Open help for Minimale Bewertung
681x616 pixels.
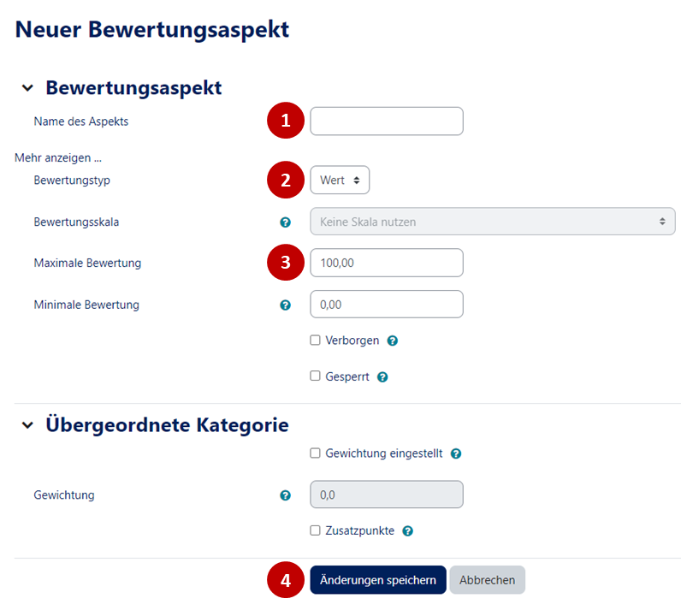tap(286, 305)
